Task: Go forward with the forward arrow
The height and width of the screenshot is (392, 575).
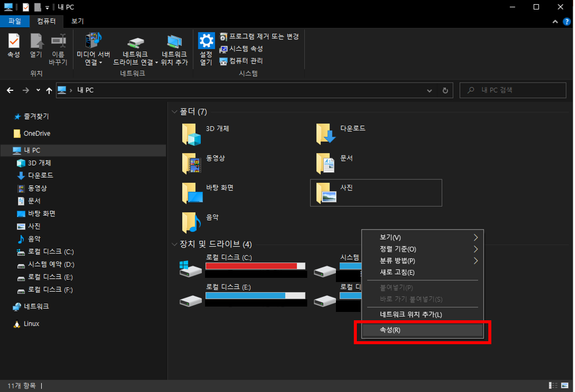Action: pyautogui.click(x=26, y=90)
